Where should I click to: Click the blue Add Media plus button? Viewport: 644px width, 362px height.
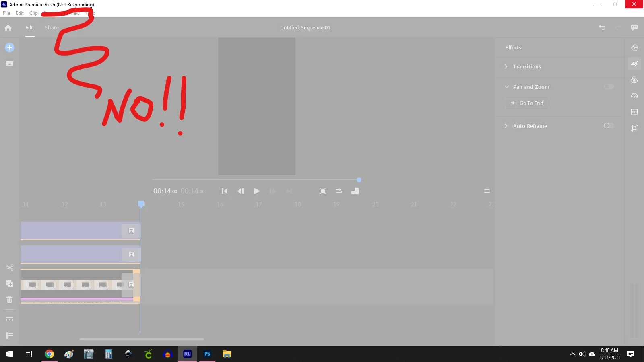pos(10,47)
